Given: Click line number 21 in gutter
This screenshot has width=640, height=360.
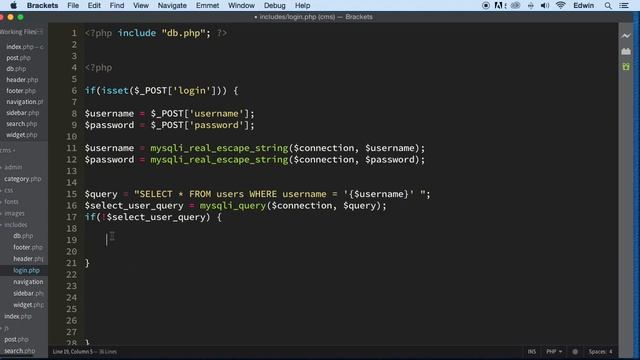Looking at the screenshot, I should tap(71, 263).
